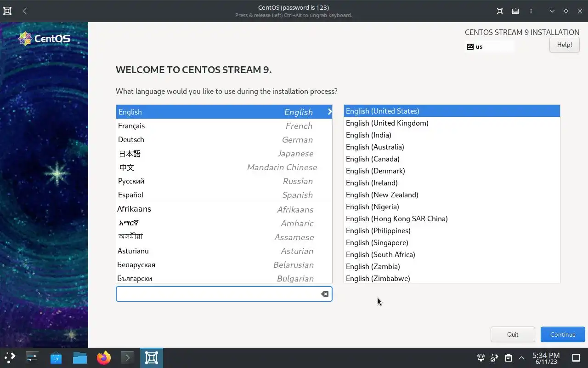The height and width of the screenshot is (368, 588).
Task: Click the back arrow in the title bar
Action: (25, 11)
